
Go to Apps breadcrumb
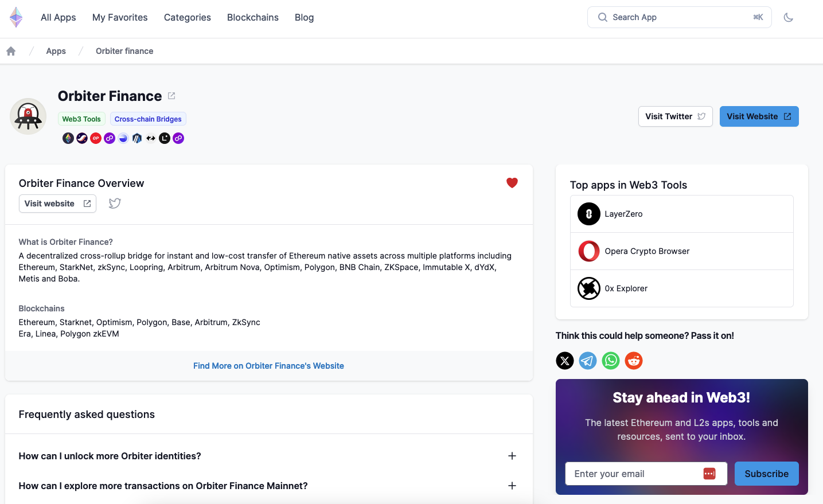pos(56,51)
